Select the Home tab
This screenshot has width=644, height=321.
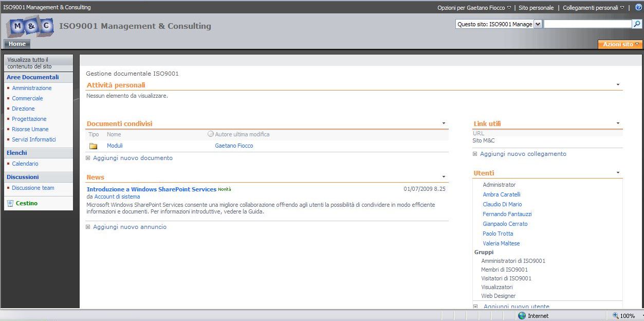click(17, 44)
